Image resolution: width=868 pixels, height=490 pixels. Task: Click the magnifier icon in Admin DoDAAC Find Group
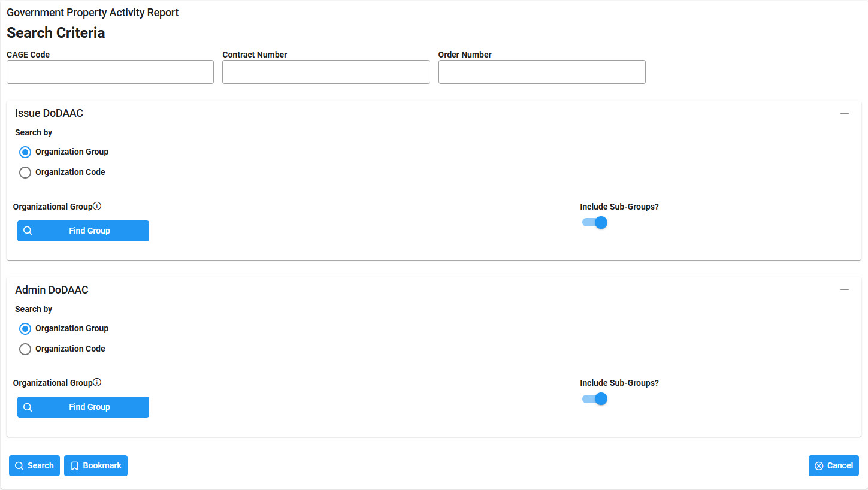28,407
